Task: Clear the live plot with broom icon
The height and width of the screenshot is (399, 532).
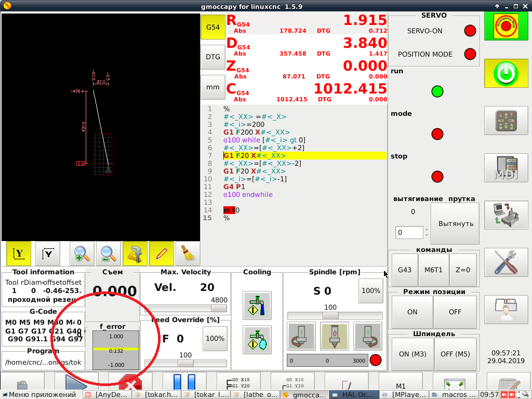Action: (188, 254)
